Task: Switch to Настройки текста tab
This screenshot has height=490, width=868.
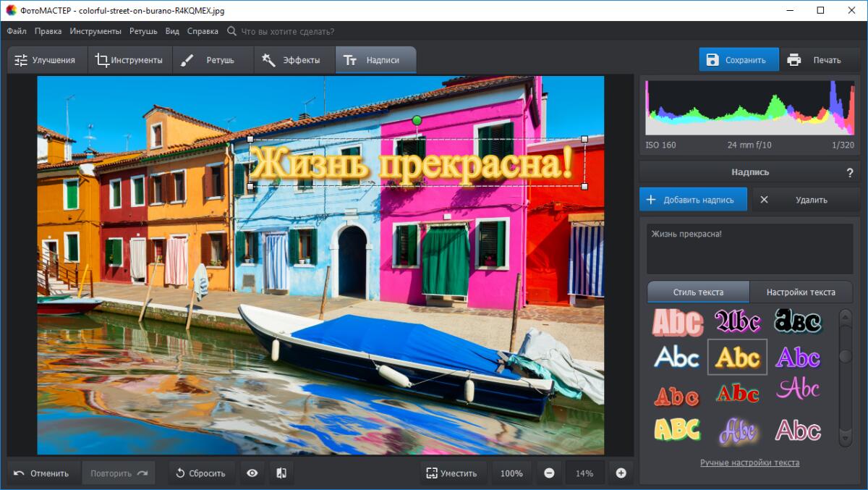Action: click(x=801, y=292)
